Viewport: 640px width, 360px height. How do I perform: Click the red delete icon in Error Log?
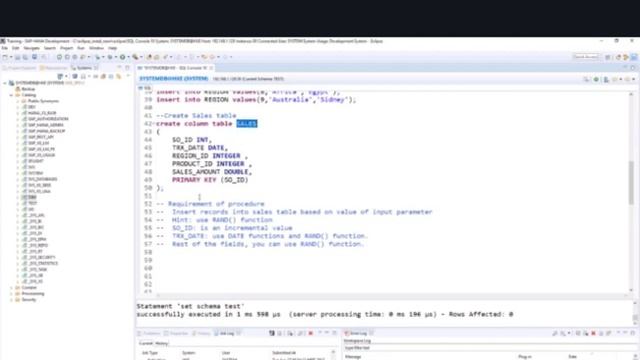point(593,333)
